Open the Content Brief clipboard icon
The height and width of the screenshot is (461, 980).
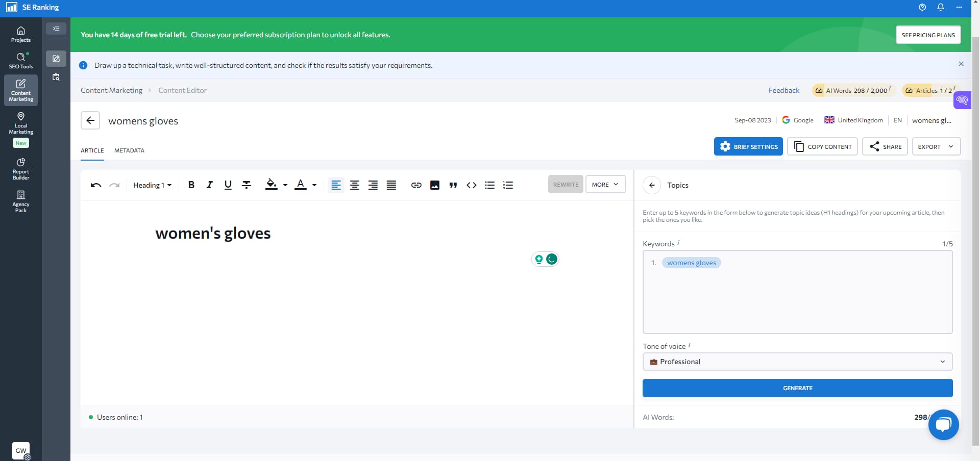56,77
